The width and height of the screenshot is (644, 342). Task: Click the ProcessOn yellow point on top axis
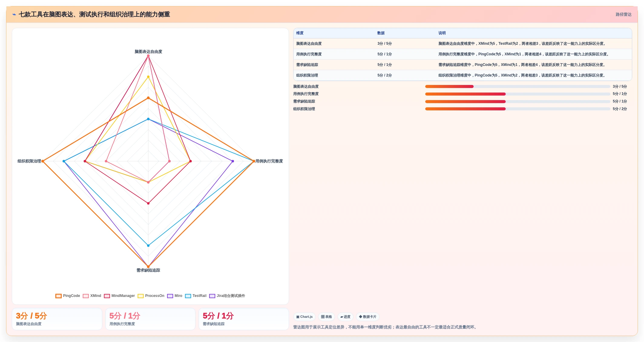coord(148,77)
